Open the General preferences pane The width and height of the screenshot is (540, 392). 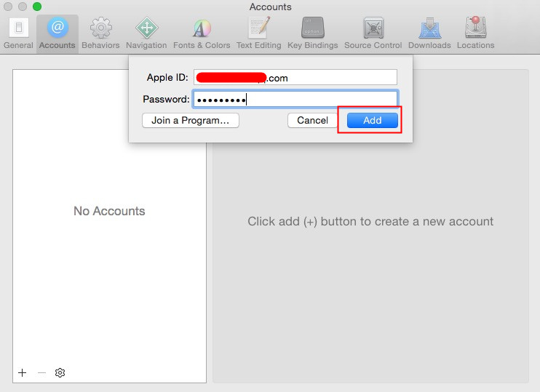[x=19, y=33]
